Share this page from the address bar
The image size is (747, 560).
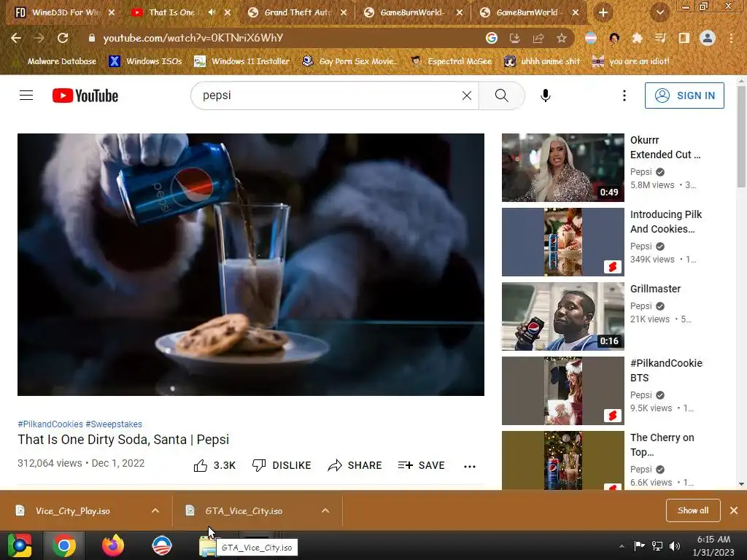click(538, 38)
